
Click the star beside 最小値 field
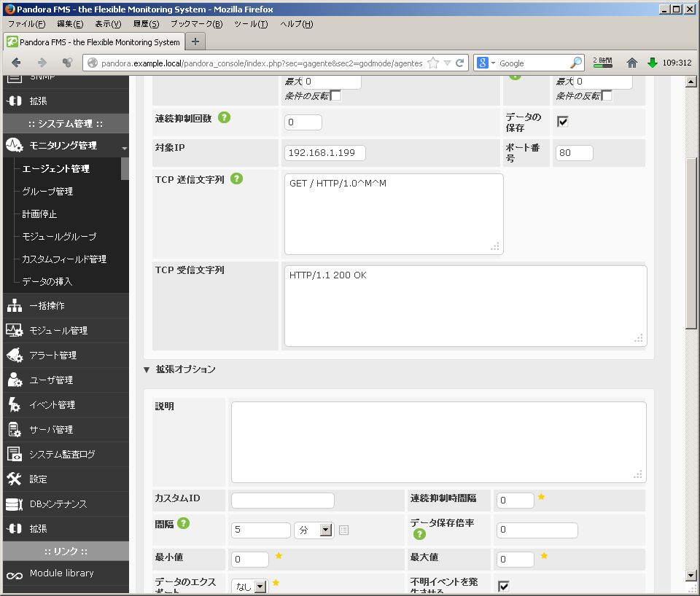[279, 555]
